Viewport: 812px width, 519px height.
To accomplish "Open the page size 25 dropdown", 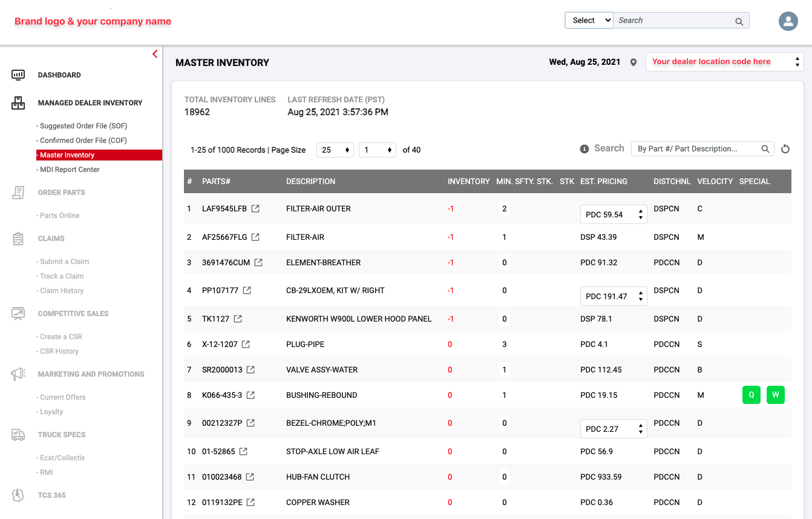I will pos(335,150).
